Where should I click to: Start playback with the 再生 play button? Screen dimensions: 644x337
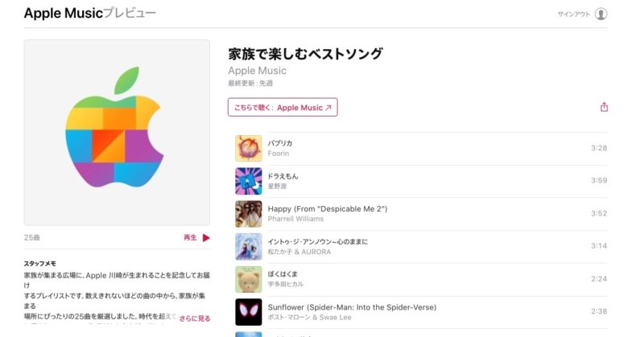click(196, 237)
